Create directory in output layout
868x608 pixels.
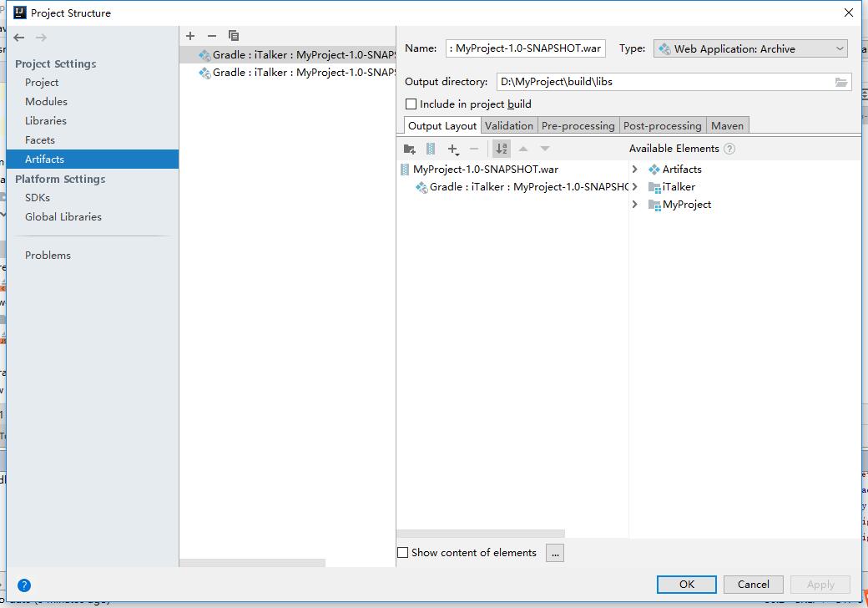(x=410, y=149)
